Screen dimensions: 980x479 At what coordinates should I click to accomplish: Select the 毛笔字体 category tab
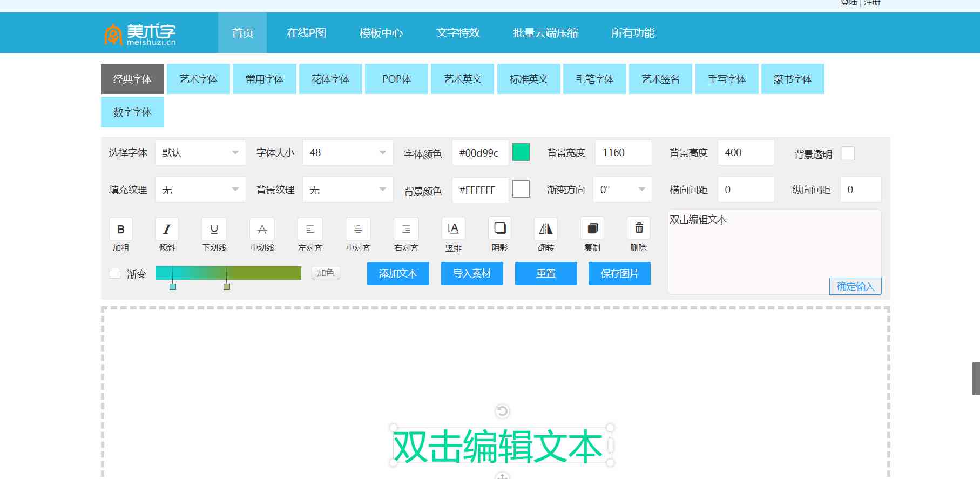[594, 79]
